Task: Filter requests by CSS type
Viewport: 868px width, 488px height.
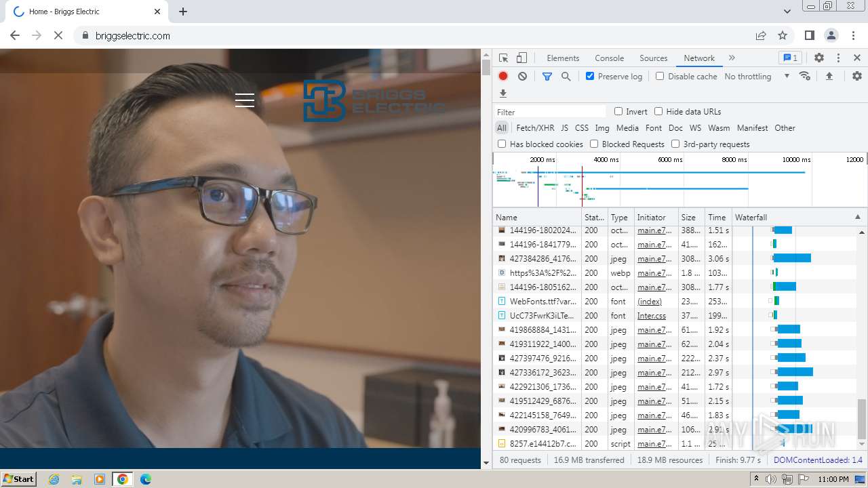Action: pos(582,128)
